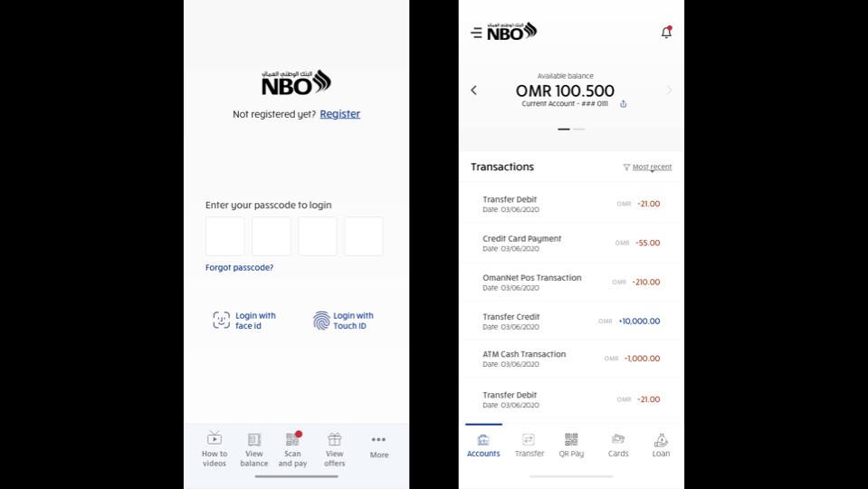
Task: Tap the share icon beside Current Account
Action: coord(624,103)
